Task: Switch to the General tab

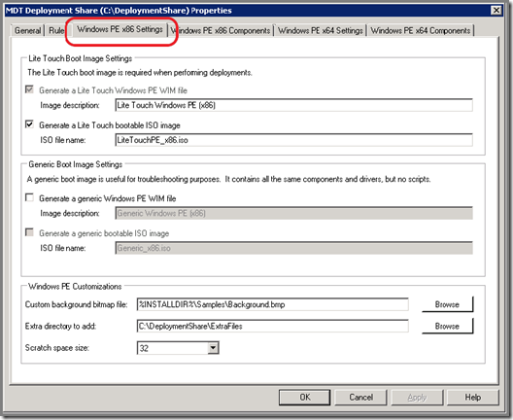Action: [x=27, y=30]
